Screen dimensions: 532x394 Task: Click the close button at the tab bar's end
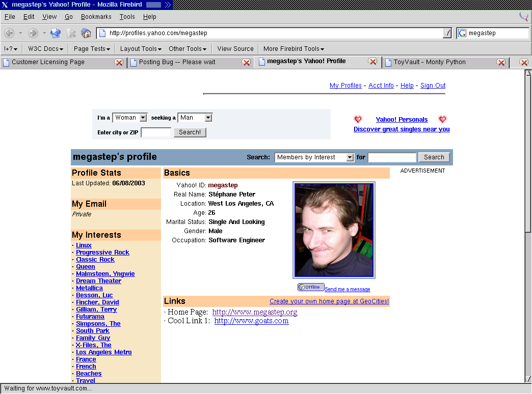(524, 63)
